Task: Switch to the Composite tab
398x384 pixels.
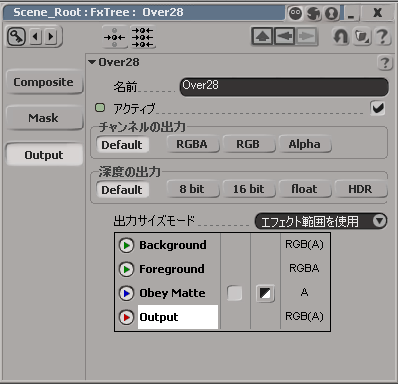Action: click(x=44, y=82)
